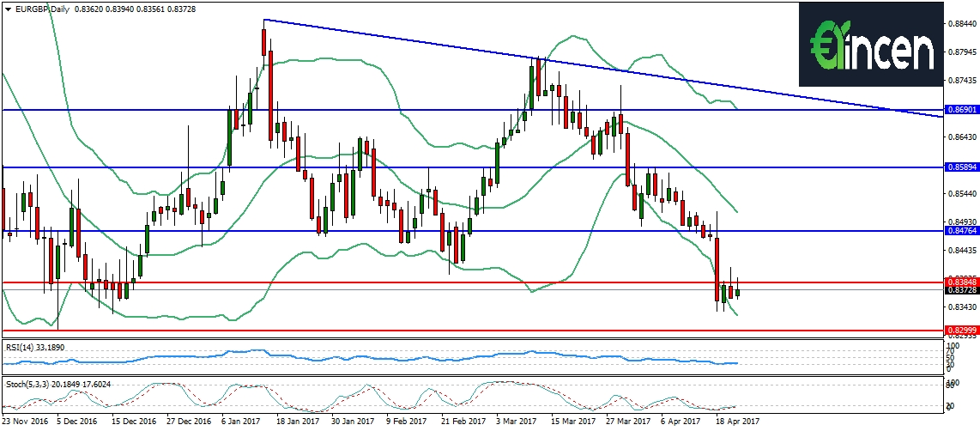Click the OHLC values next to Daily
The height and width of the screenshot is (431, 980).
[135, 9]
